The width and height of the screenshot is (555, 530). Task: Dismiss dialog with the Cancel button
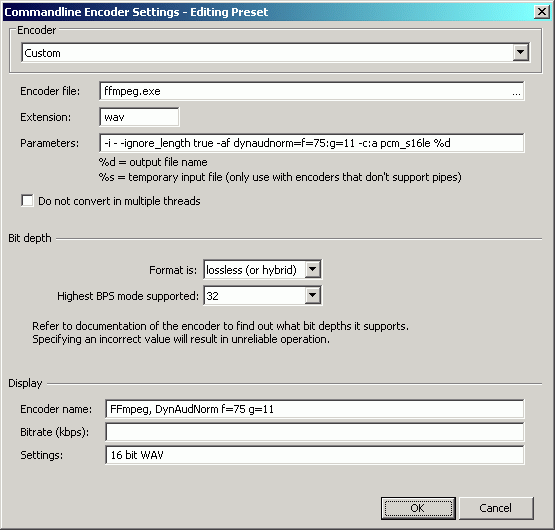(x=496, y=508)
